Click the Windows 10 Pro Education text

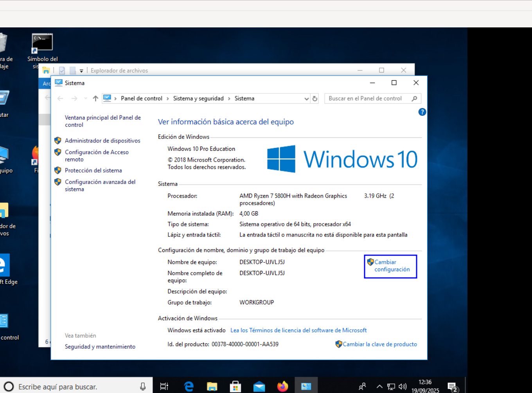click(201, 149)
